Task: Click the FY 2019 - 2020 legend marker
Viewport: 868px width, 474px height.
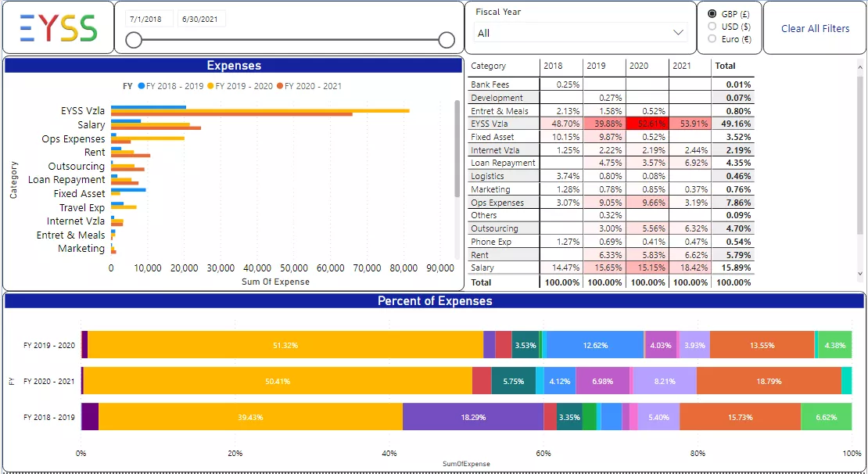Action: 210,86
